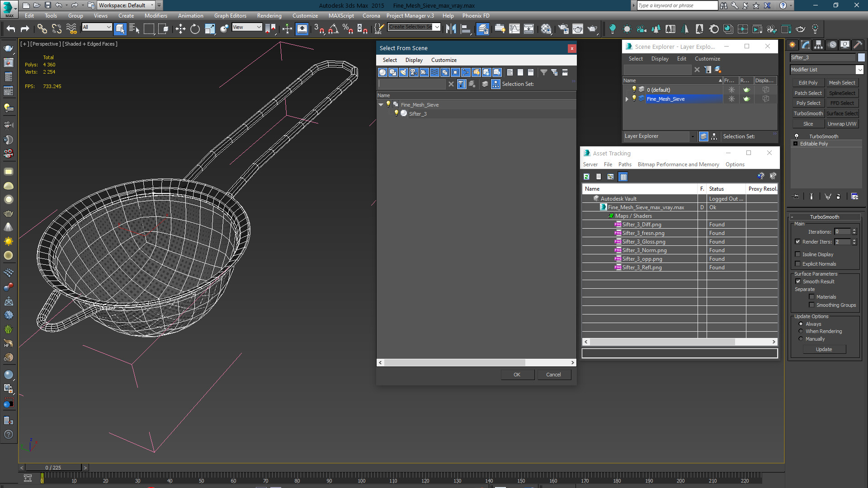Open the Mirror tool
868x488 pixels.
tap(451, 29)
